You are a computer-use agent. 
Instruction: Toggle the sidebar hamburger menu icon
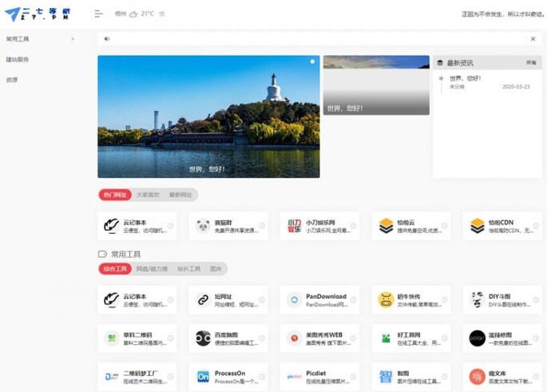tap(98, 14)
